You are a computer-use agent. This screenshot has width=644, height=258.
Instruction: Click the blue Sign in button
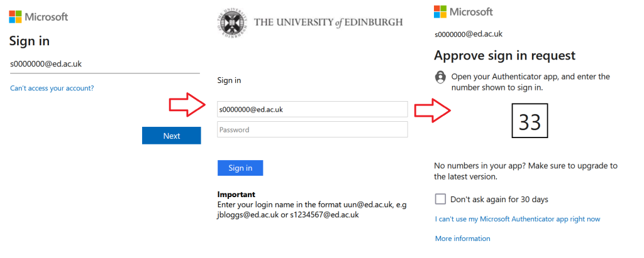[x=240, y=168]
